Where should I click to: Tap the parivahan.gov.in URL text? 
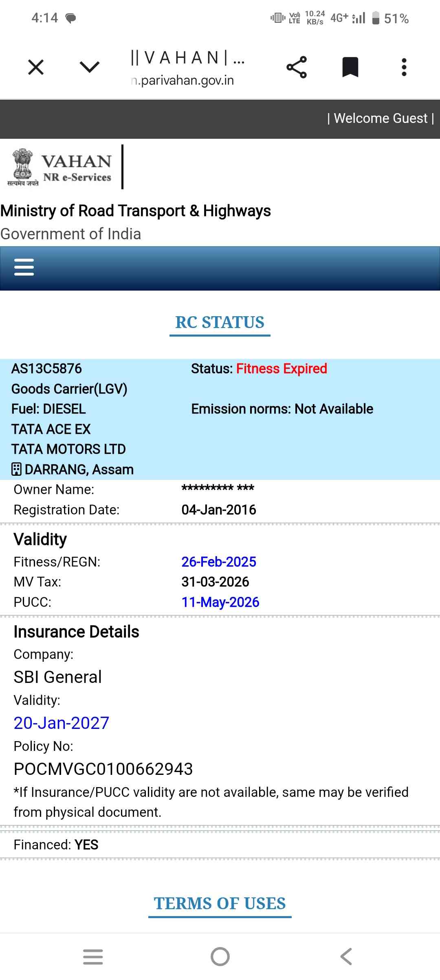(183, 81)
